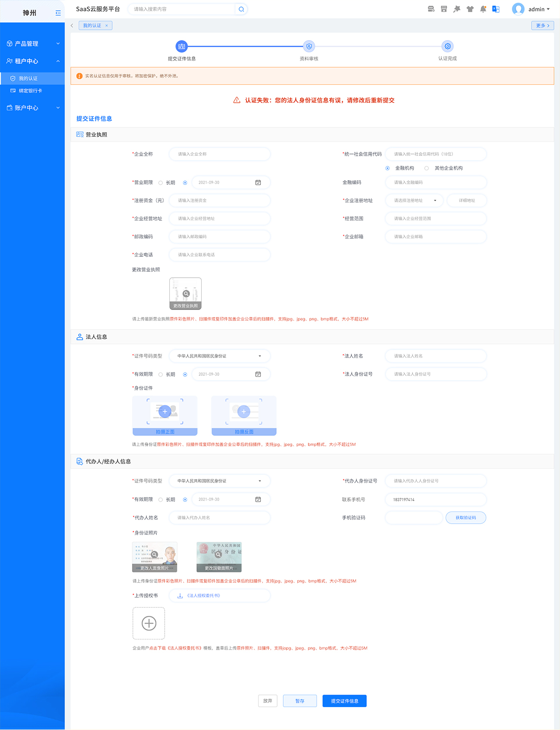Click 放弃 button
Viewport: 560px width, 730px height.
click(x=268, y=701)
